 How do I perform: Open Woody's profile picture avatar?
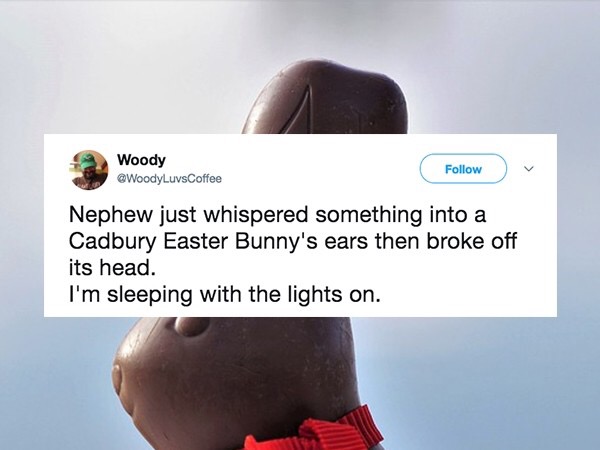(x=88, y=170)
